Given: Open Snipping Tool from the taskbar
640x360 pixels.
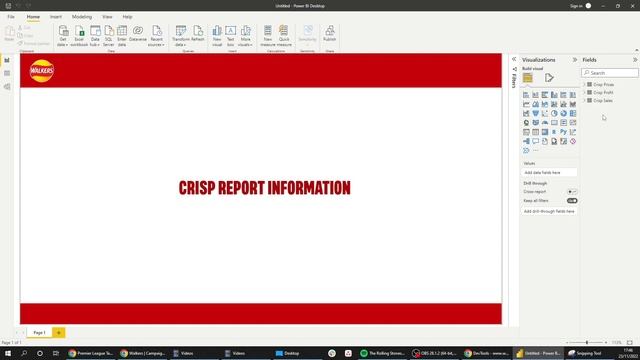Looking at the screenshot, I should click(x=587, y=353).
